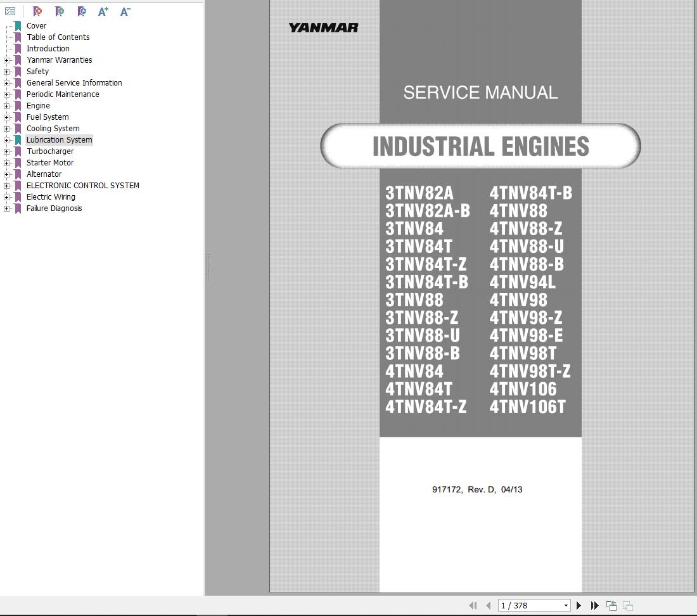This screenshot has height=616, width=697.
Task: Expand the Lubrication System bookmark
Action: point(6,140)
